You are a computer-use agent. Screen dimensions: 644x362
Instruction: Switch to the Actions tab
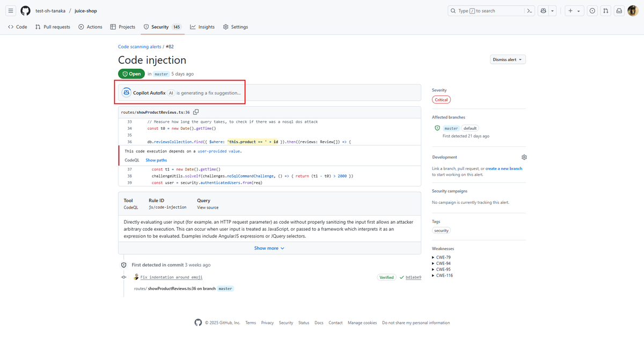[90, 27]
